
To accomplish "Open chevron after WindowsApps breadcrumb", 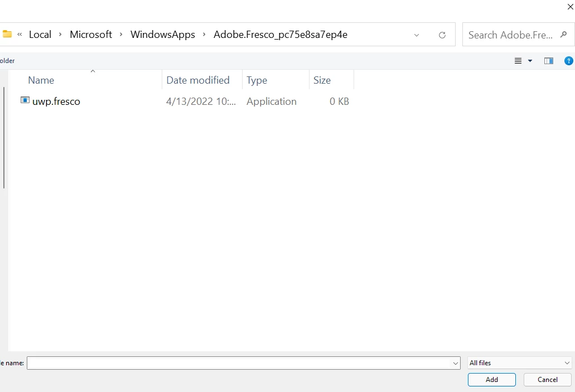I will tap(204, 35).
